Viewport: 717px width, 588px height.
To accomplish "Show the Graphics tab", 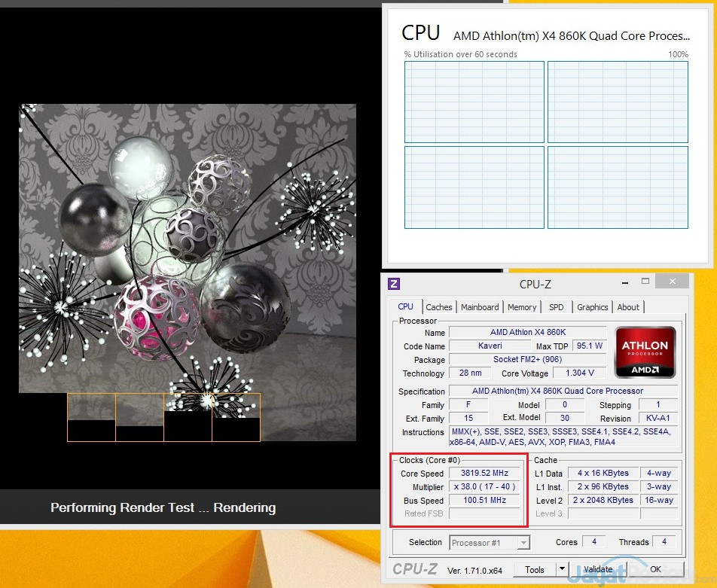I will [x=592, y=307].
